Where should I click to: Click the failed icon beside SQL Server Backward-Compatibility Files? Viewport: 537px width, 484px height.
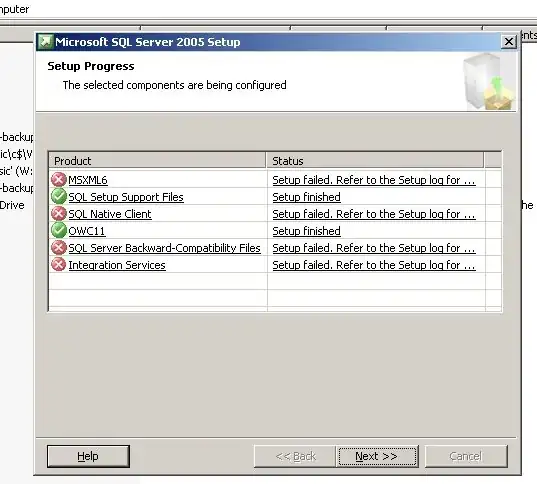[x=59, y=247]
